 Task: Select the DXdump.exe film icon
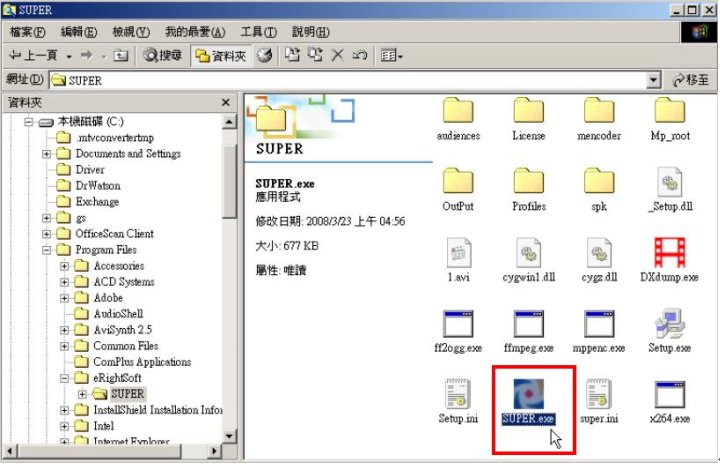click(x=669, y=252)
